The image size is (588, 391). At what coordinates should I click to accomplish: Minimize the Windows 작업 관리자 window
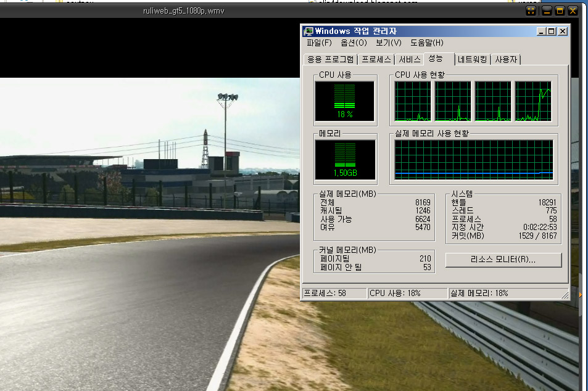(540, 31)
